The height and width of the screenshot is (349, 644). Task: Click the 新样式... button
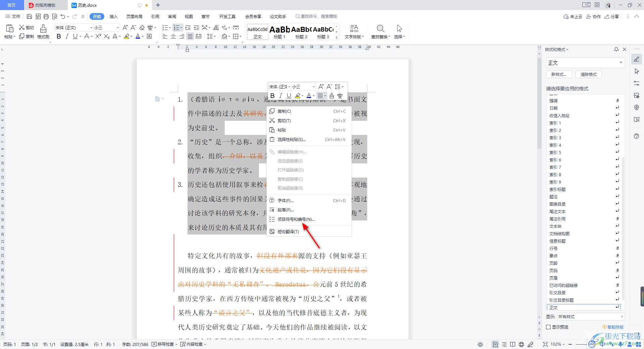(x=559, y=74)
